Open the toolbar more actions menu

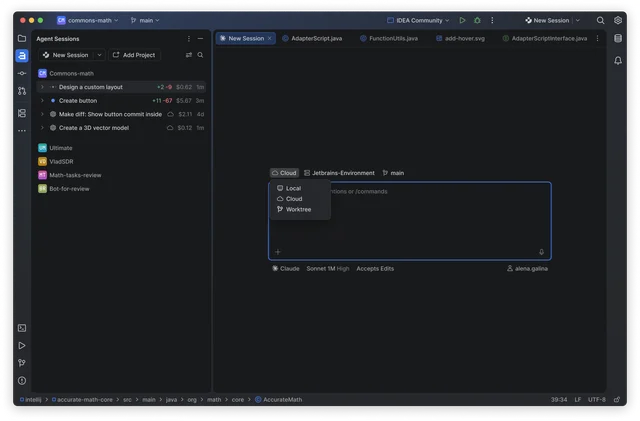coord(492,20)
